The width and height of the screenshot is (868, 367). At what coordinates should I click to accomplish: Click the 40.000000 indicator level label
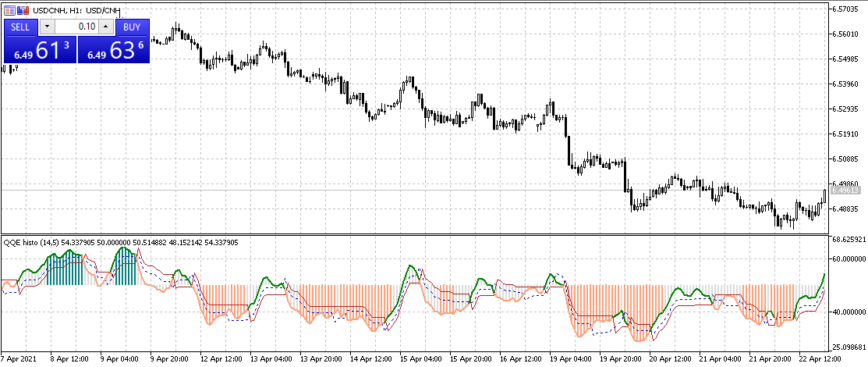[x=848, y=312]
